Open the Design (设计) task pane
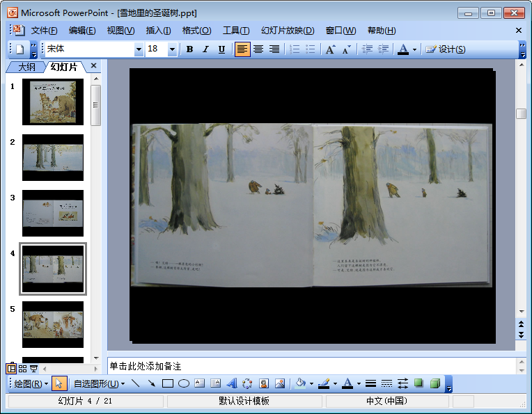Viewport: 532px width, 414px height. click(x=446, y=49)
